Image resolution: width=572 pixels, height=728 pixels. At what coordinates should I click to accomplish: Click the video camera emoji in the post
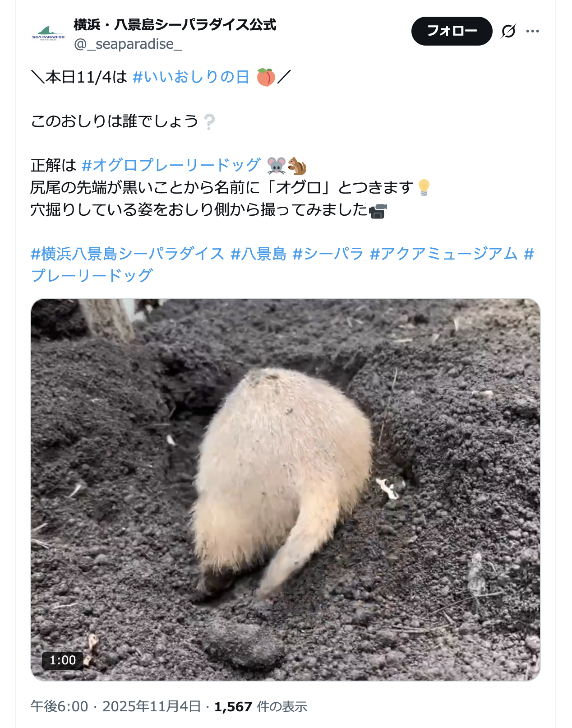pos(378,211)
